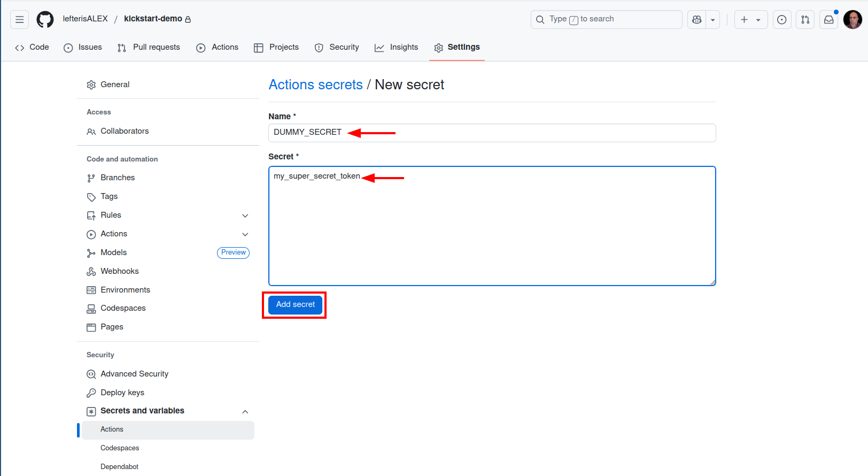Go to GitHub homepage via Octocat logo
Viewport: 868px width, 476px height.
coord(45,20)
